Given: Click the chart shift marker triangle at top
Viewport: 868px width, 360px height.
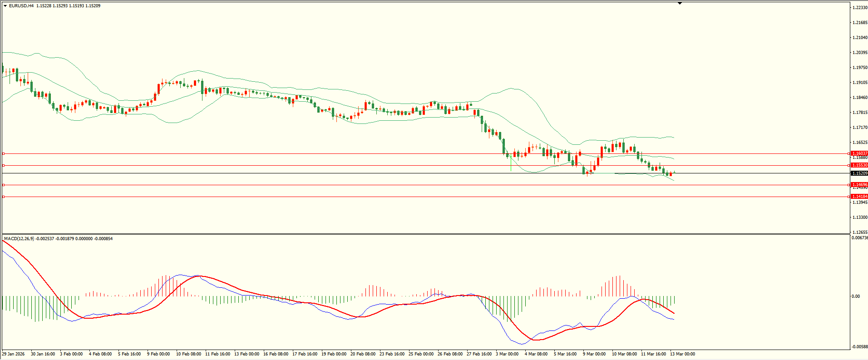Looking at the screenshot, I should [680, 4].
